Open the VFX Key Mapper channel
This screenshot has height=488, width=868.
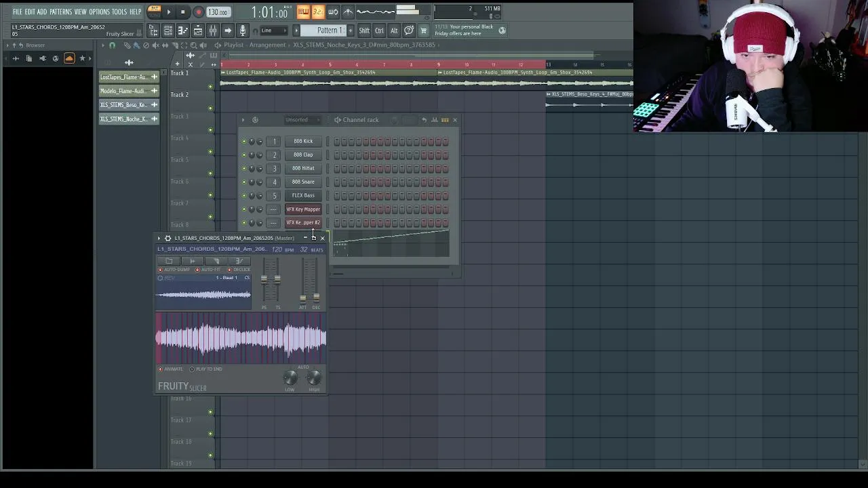[x=303, y=209]
